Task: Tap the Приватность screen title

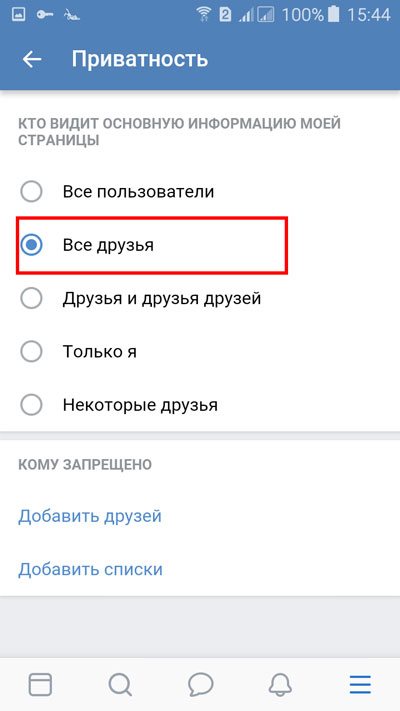Action: (140, 60)
